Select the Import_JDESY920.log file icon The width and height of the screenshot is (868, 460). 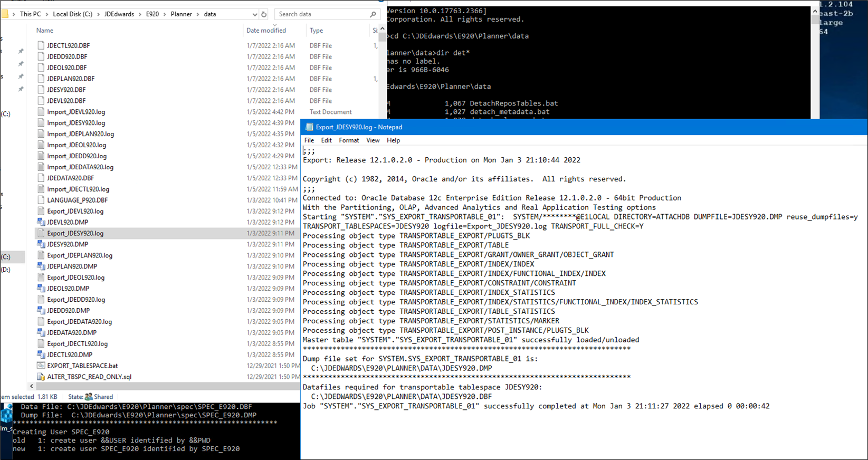(x=41, y=123)
